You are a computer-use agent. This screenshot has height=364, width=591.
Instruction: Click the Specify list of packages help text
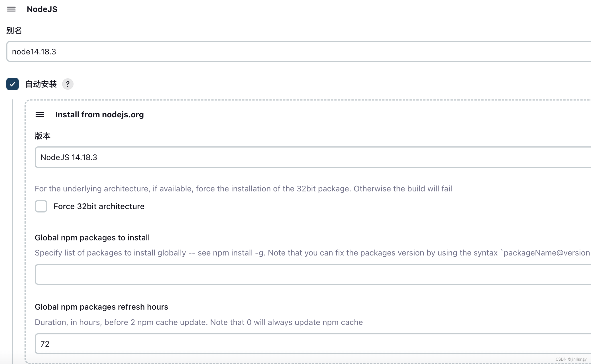point(313,253)
